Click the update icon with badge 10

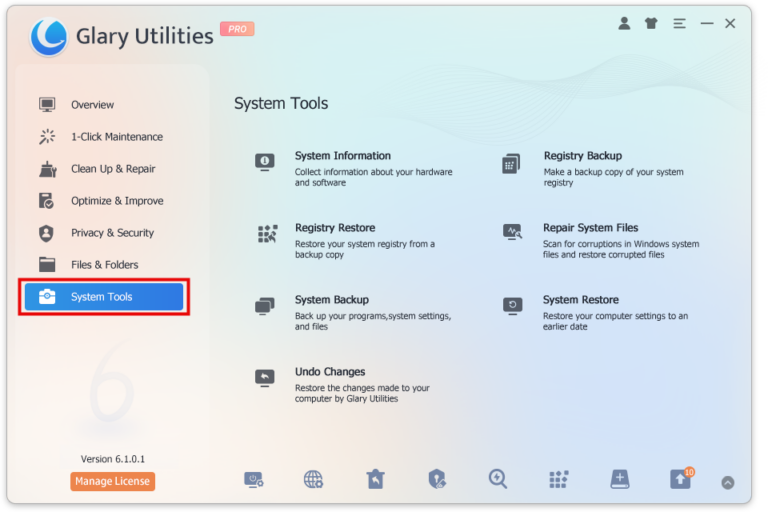tap(680, 479)
